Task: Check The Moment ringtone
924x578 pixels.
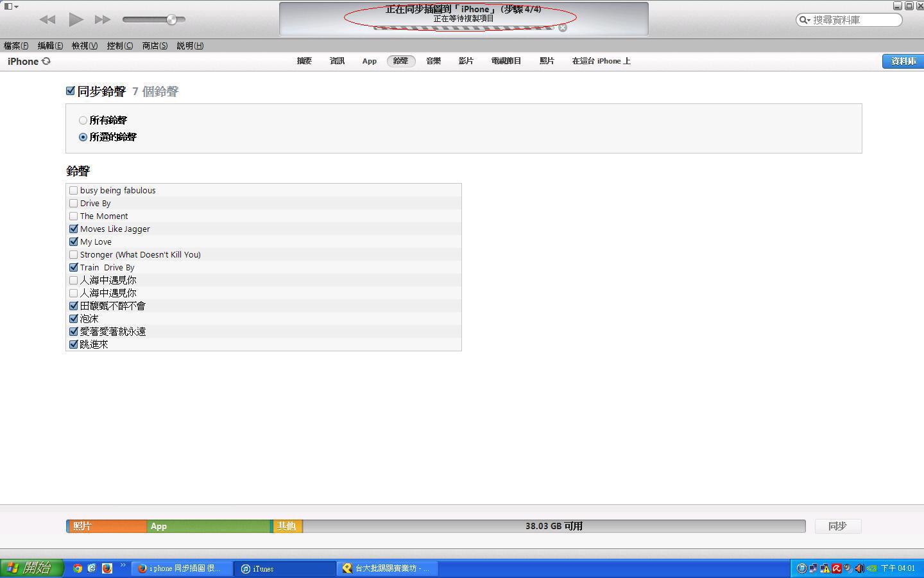Action: click(73, 216)
